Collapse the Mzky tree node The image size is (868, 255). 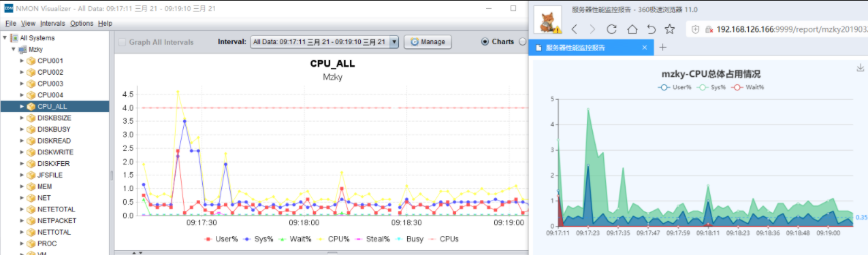[14, 50]
